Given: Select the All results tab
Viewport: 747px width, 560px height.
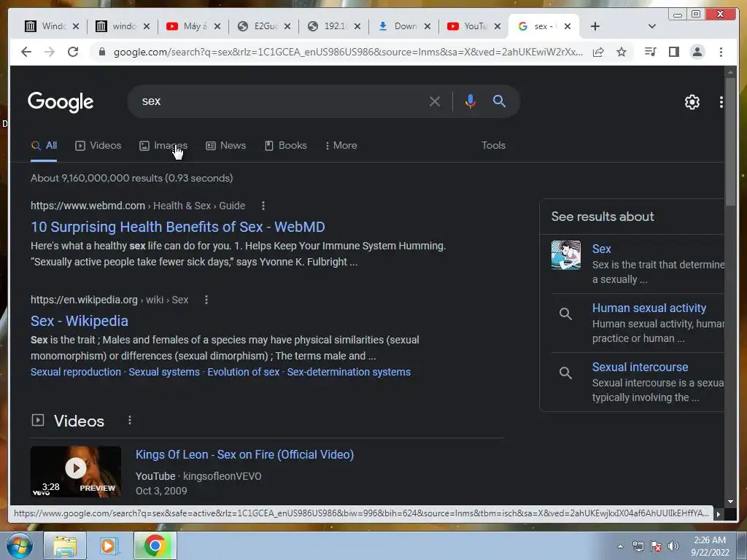Looking at the screenshot, I should [44, 146].
